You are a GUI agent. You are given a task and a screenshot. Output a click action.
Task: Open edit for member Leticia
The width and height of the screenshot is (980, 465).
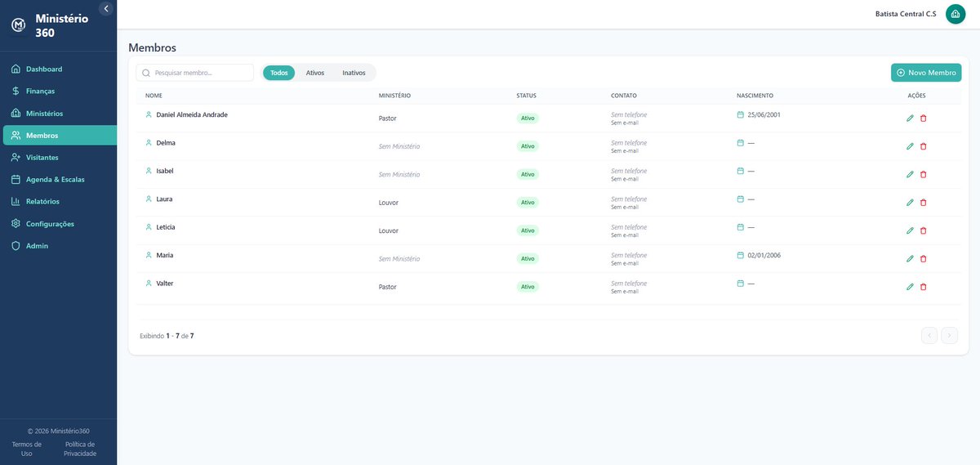pyautogui.click(x=910, y=230)
